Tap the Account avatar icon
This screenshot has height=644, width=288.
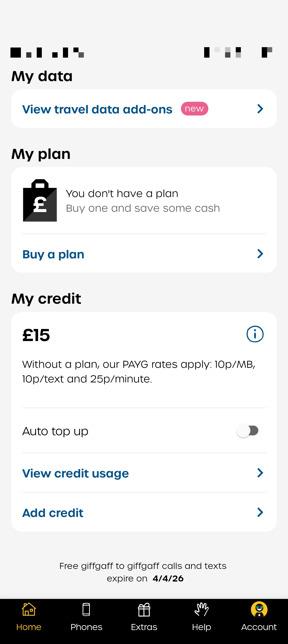(x=259, y=610)
